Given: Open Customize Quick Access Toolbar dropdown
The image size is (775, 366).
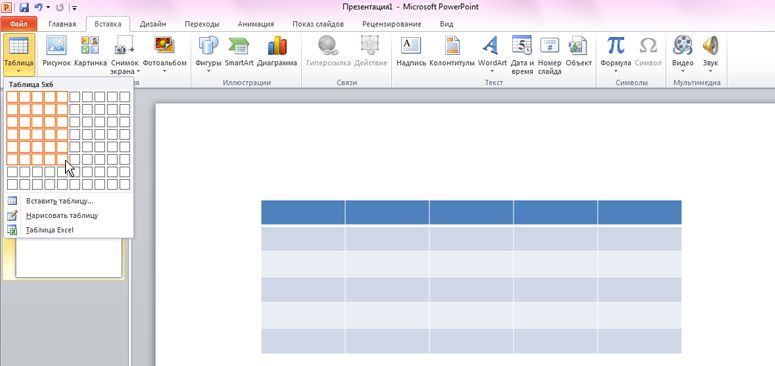Looking at the screenshot, I should 74,8.
